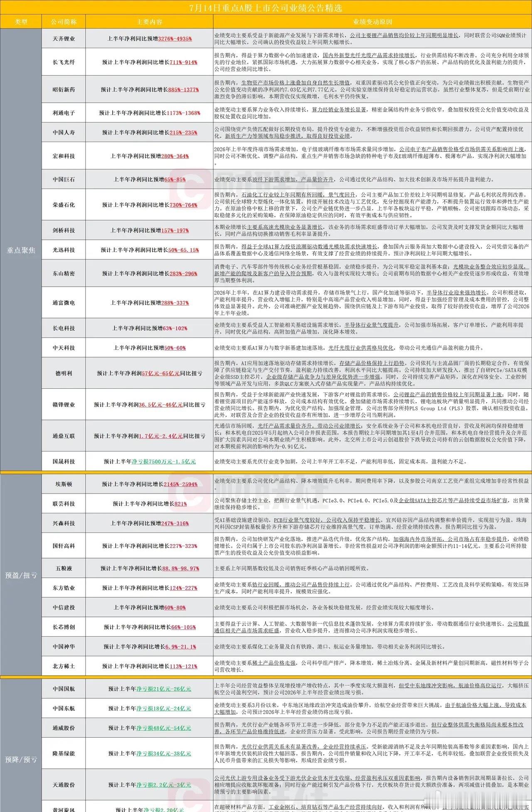This screenshot has width=532, height=812.
Task: Click company name 天通股份
Action: click(x=64, y=785)
